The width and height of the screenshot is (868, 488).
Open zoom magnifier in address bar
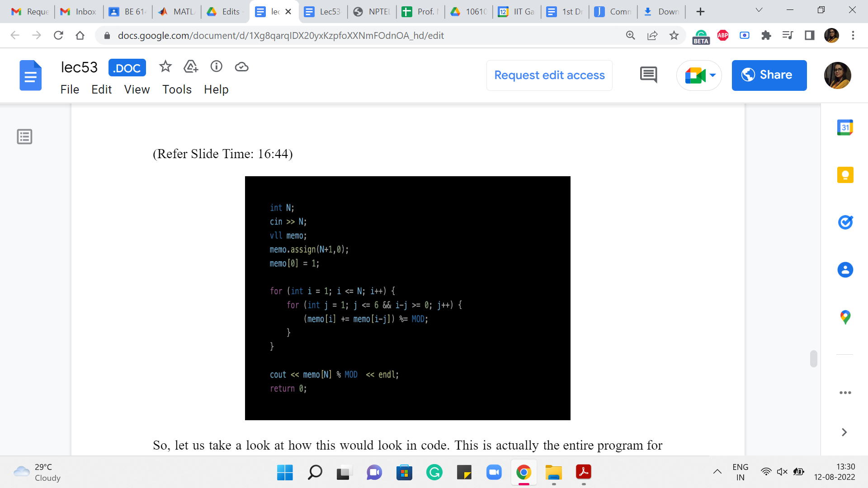coord(630,35)
